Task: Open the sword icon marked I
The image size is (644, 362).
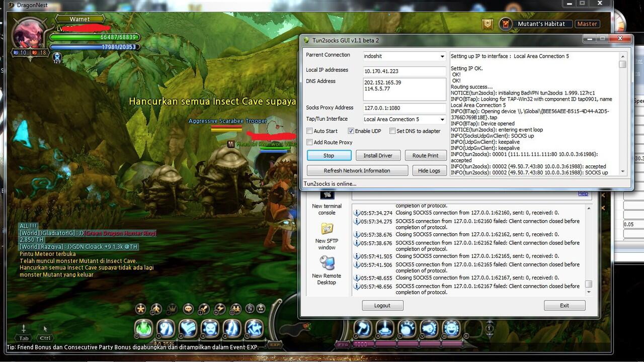Action: pos(204,309)
